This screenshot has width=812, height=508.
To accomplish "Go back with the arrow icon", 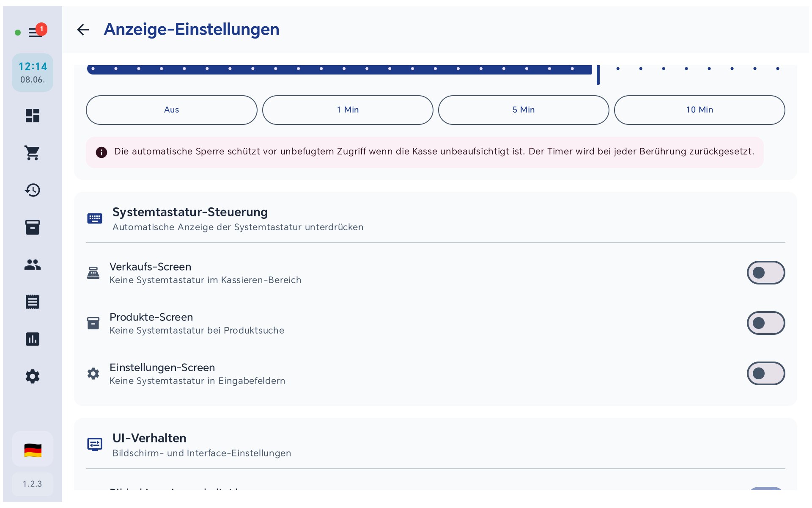I will click(83, 30).
